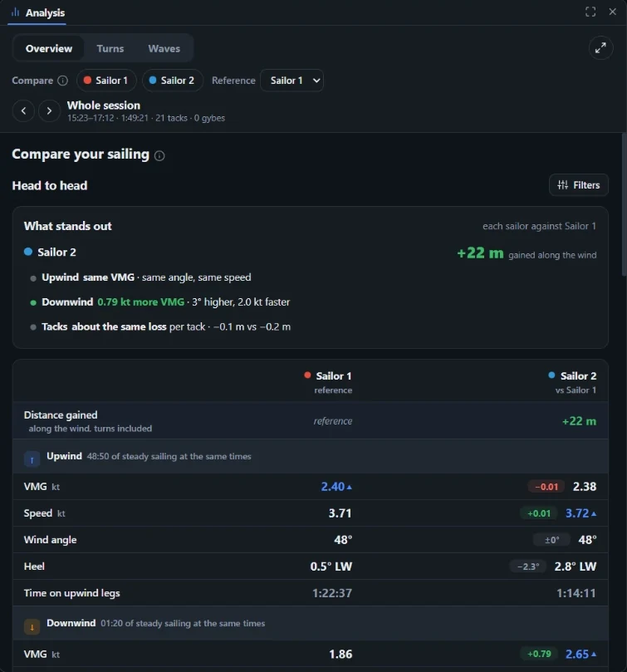Click the orange Downwind arrow icon
Image resolution: width=627 pixels, height=672 pixels.
pyautogui.click(x=32, y=626)
